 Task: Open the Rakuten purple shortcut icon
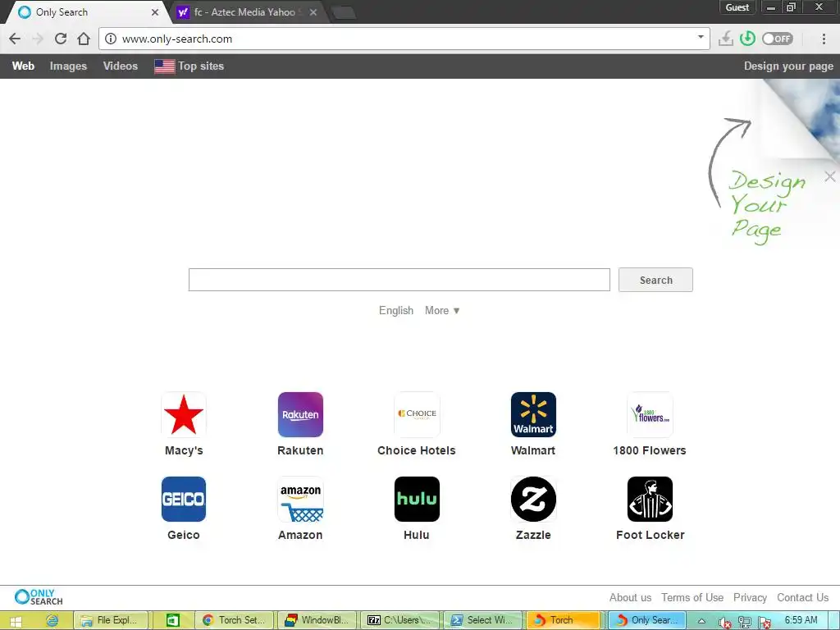pyautogui.click(x=300, y=414)
